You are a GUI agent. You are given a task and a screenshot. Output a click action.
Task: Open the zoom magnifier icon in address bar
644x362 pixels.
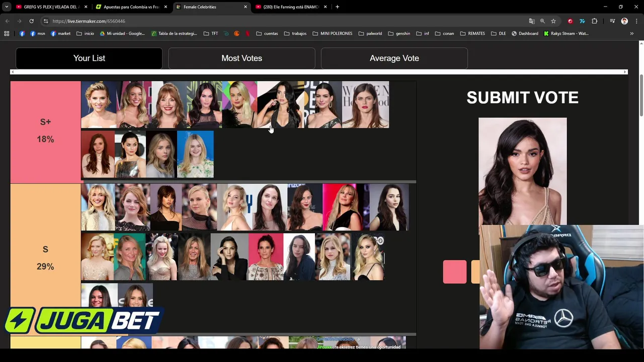coord(542,21)
